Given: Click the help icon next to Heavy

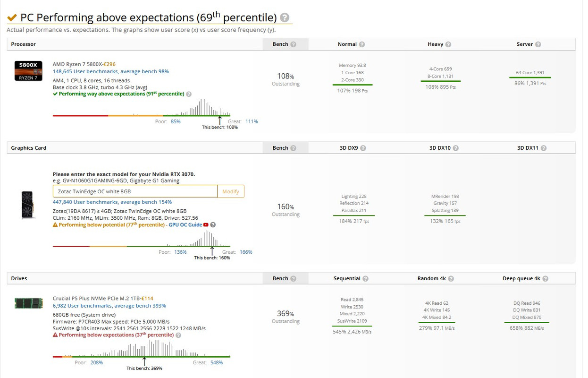Looking at the screenshot, I should pos(448,44).
